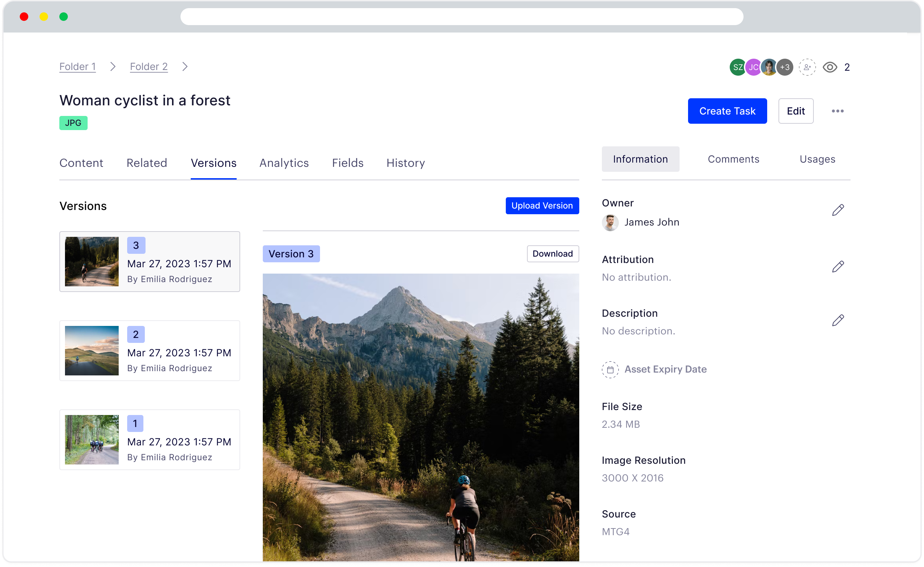The height and width of the screenshot is (567, 924).
Task: Open the History tab
Action: point(405,163)
